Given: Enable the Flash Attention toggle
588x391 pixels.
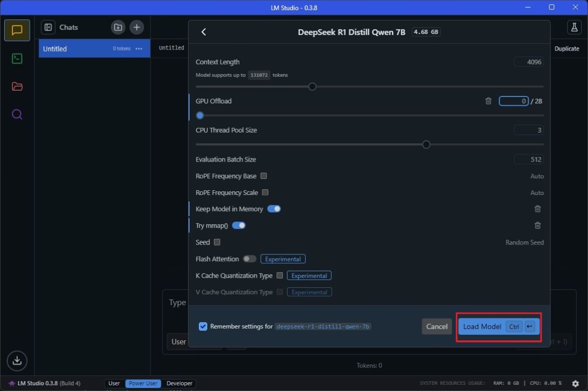Looking at the screenshot, I should 249,259.
